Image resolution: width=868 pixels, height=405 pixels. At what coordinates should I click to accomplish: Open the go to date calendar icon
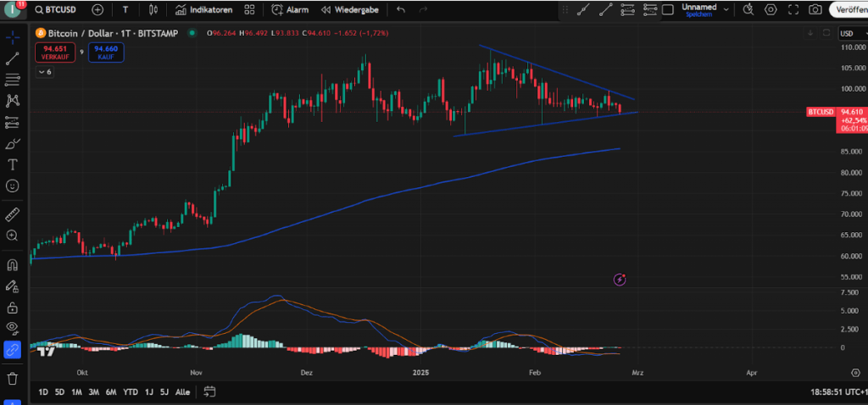click(x=209, y=391)
